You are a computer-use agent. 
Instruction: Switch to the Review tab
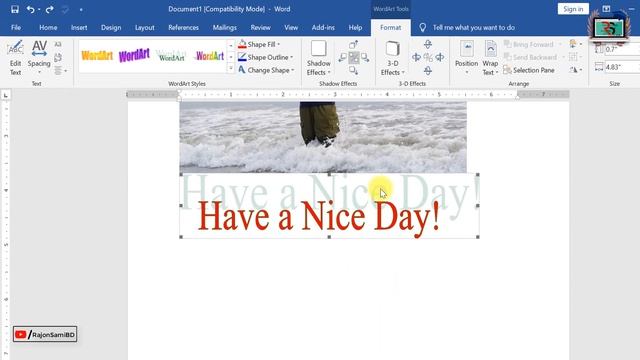[x=260, y=27]
